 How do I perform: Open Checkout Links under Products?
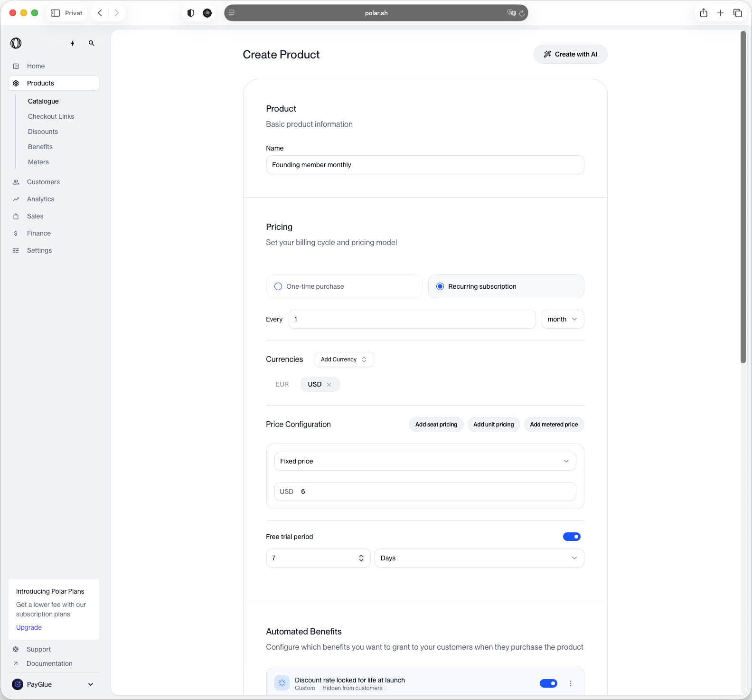tap(51, 116)
